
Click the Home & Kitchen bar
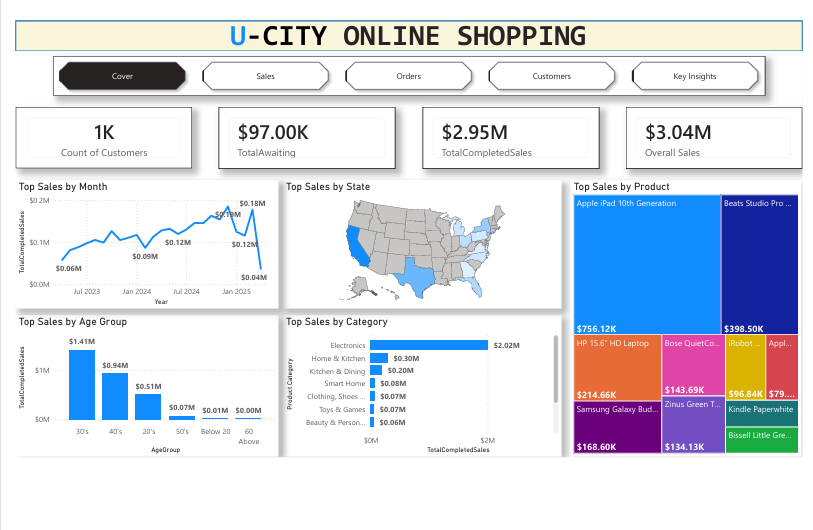point(379,358)
